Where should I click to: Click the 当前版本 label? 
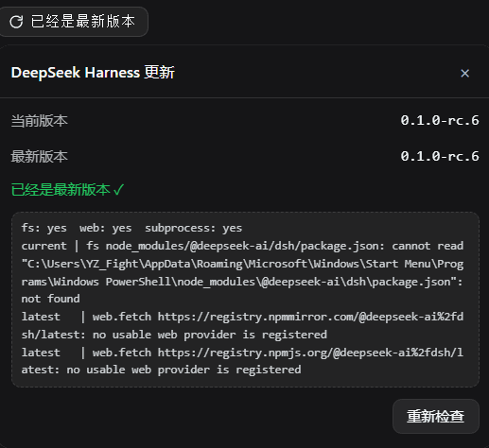(40, 121)
